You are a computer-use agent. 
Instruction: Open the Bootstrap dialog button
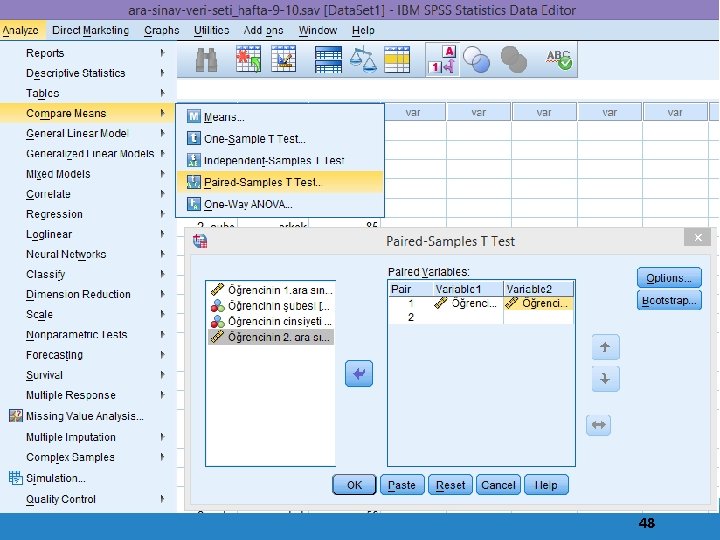click(669, 300)
